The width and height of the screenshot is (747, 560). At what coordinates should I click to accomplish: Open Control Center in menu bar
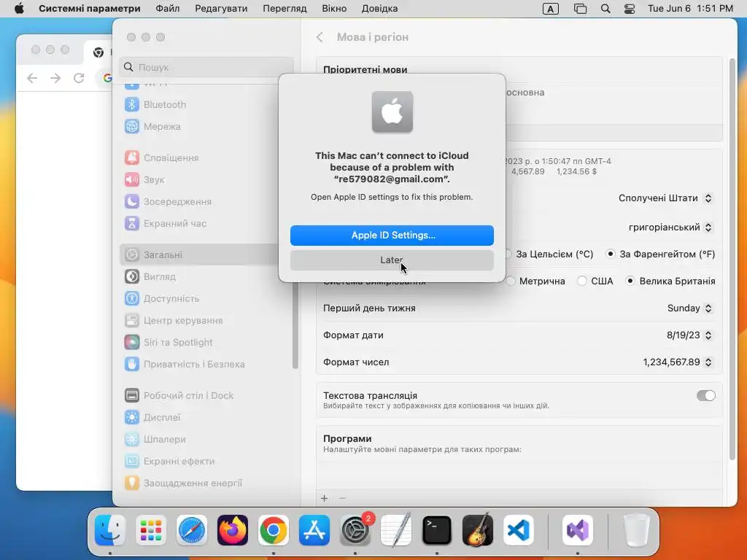(x=630, y=9)
